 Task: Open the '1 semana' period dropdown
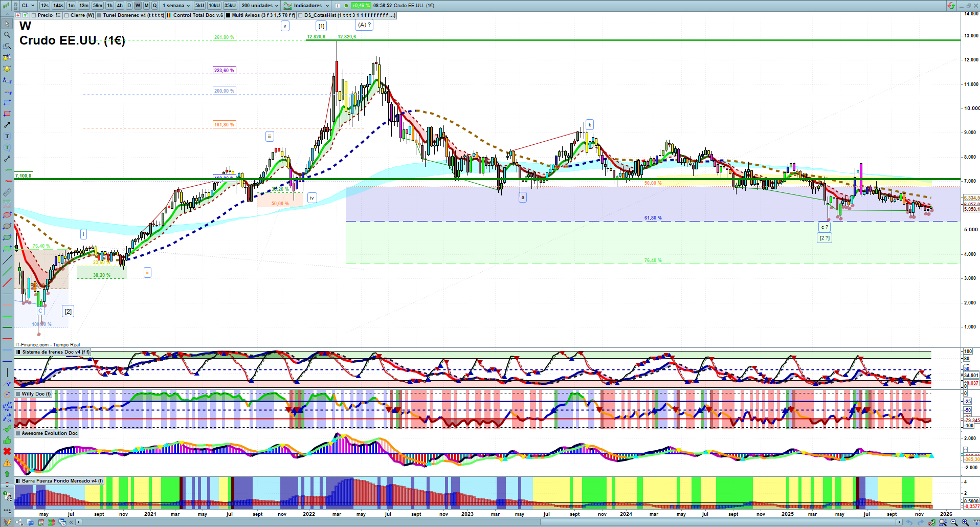176,6
